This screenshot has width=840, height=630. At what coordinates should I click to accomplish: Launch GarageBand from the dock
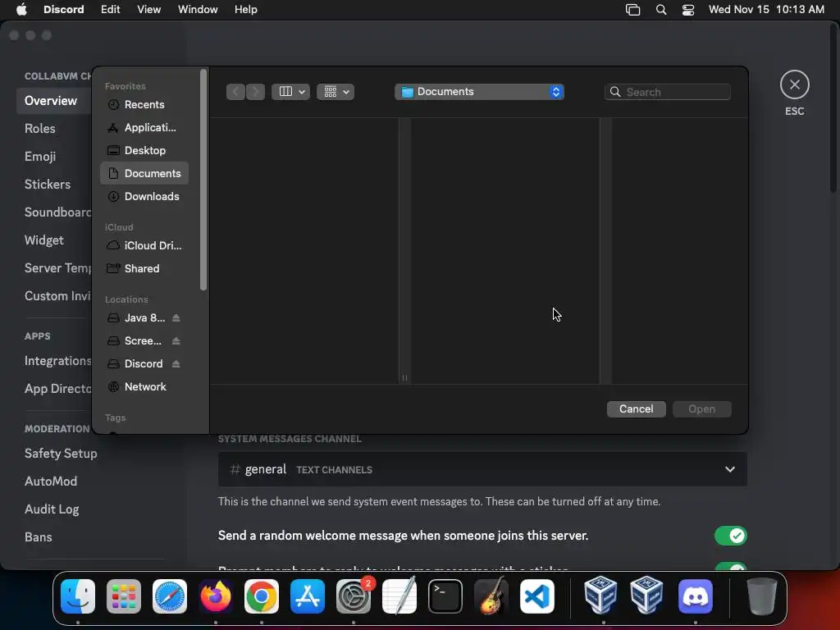[491, 596]
